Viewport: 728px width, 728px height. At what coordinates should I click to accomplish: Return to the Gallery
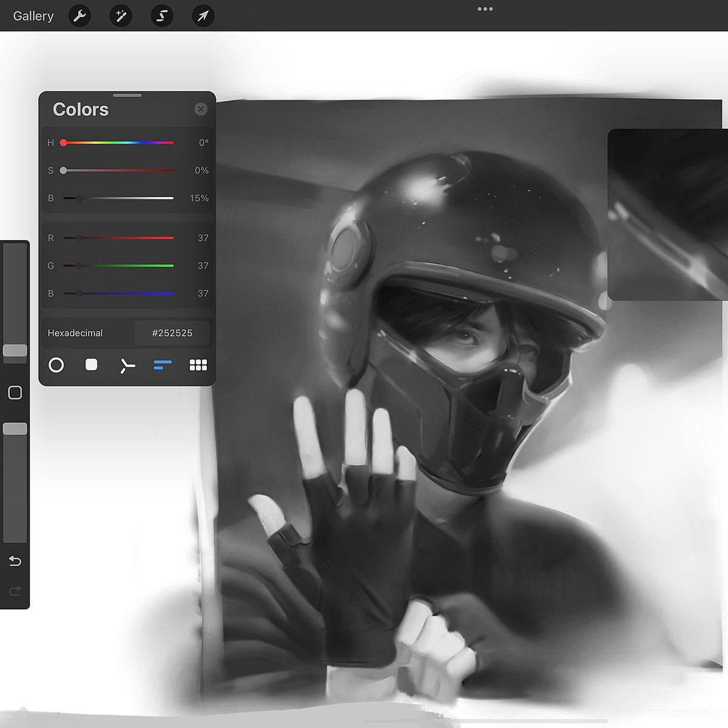(33, 16)
